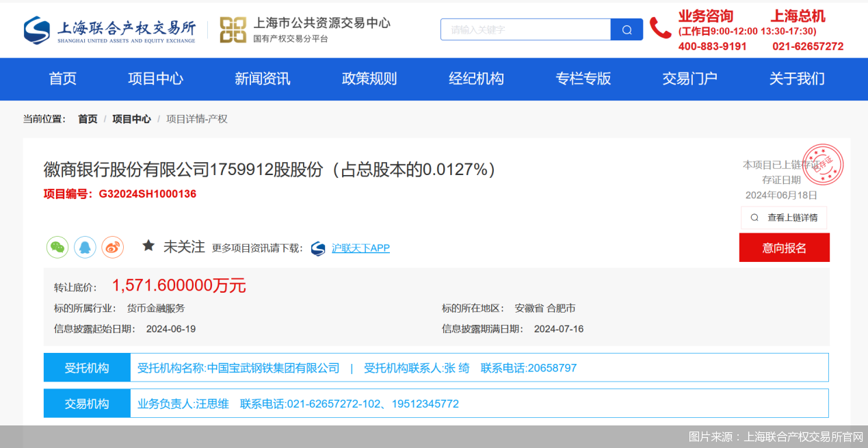868x448 pixels.
Task: Click the 上海市公共资源交易中心 logo
Action: coord(304,30)
